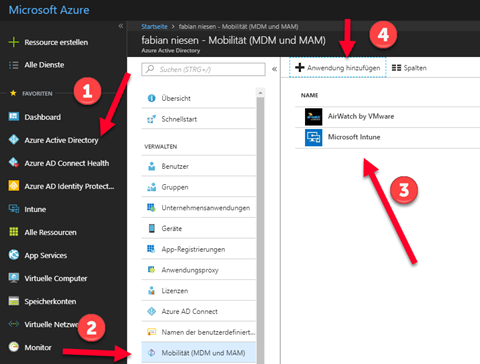Click the Schnellstart icon
480x364 pixels.
point(151,119)
